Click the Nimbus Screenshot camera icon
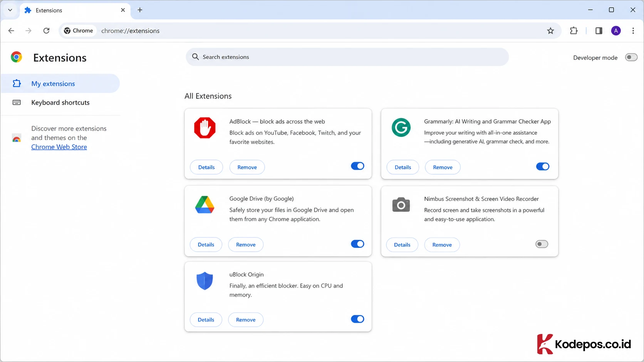 click(x=401, y=205)
